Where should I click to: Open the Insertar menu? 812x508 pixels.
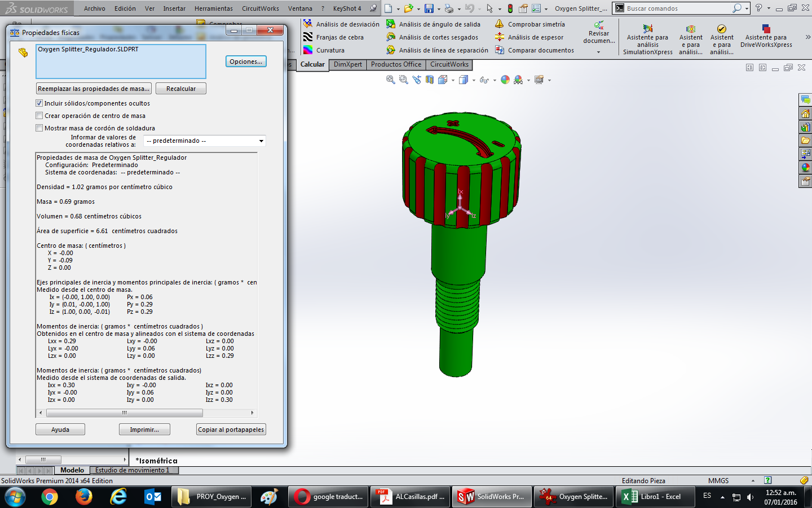pyautogui.click(x=174, y=8)
